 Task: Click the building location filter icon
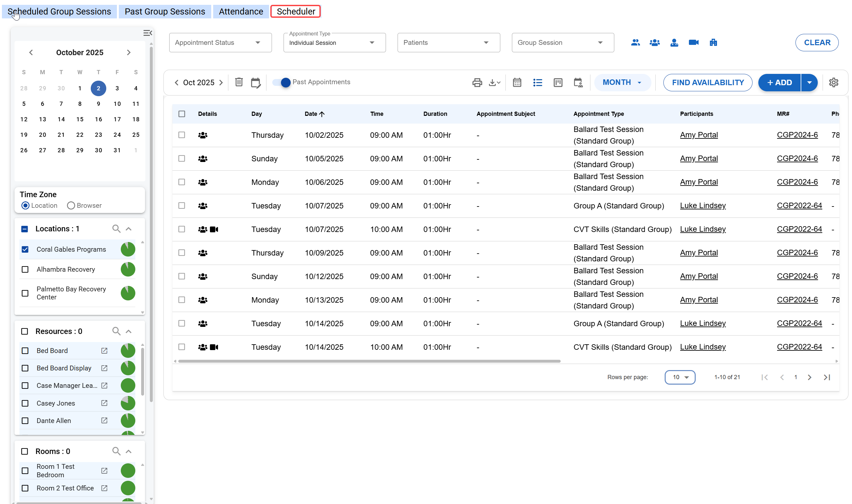pyautogui.click(x=713, y=43)
